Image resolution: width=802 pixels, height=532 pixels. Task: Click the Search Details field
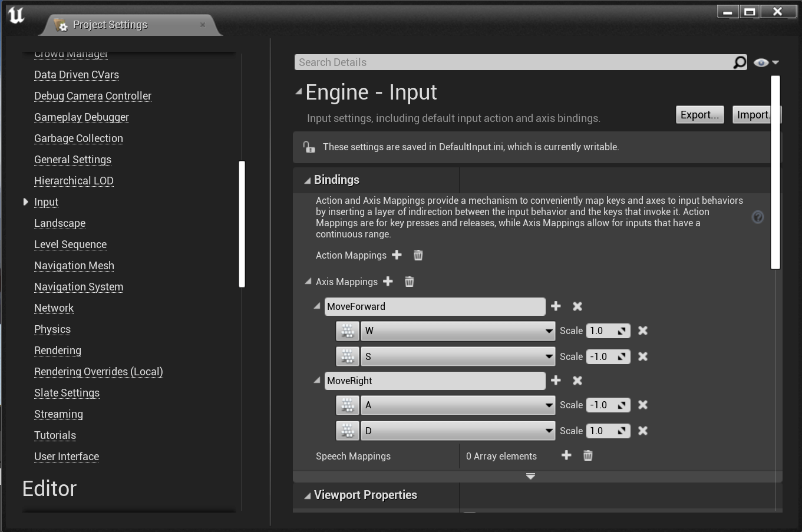[x=513, y=62]
